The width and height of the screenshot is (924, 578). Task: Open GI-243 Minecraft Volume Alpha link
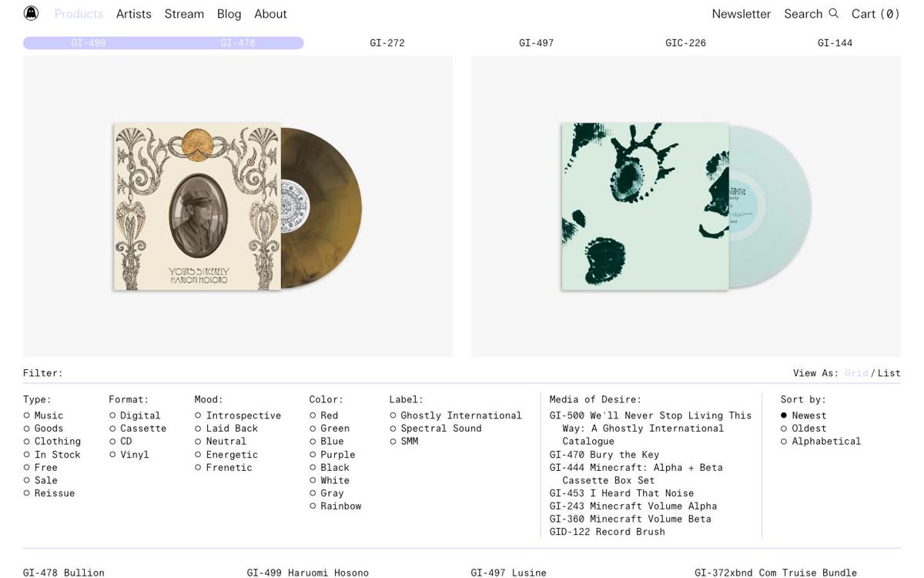[x=633, y=506]
